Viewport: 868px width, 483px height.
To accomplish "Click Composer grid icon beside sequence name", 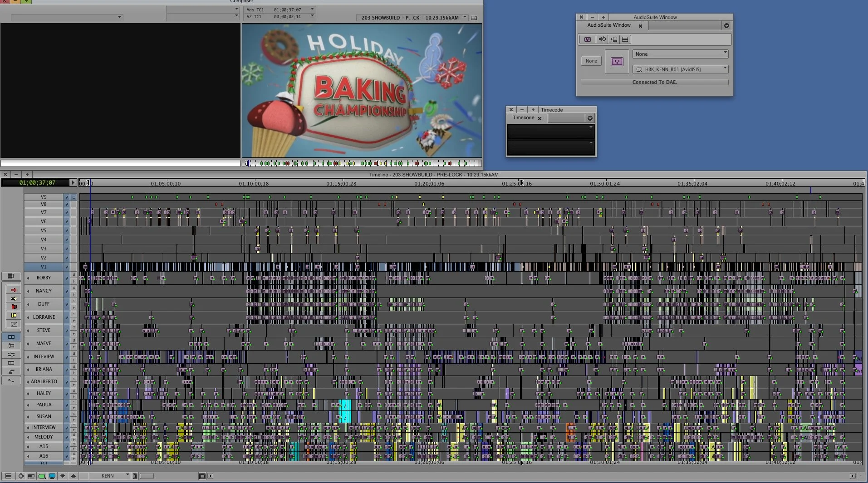I will 474,18.
